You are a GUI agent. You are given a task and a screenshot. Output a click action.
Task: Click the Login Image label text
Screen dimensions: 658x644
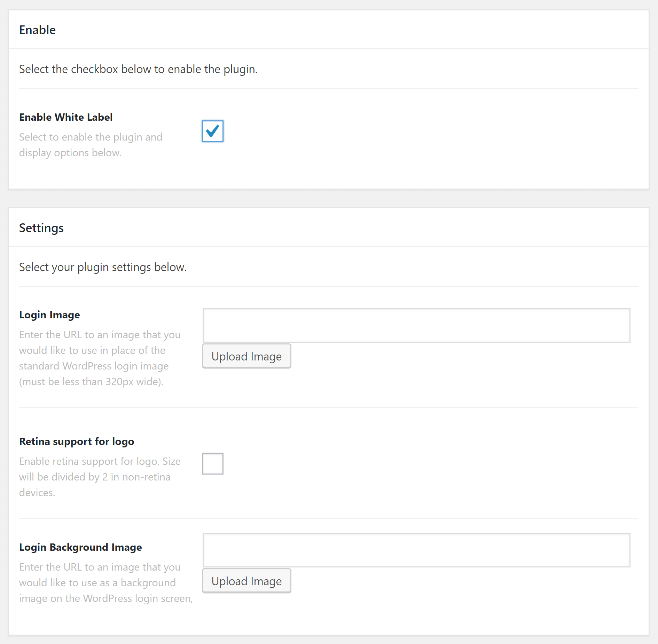(49, 315)
